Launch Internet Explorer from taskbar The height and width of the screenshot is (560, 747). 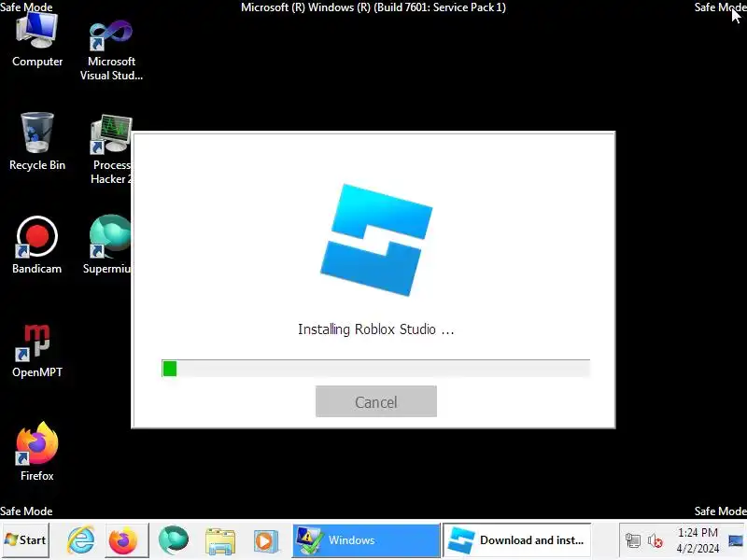click(80, 540)
